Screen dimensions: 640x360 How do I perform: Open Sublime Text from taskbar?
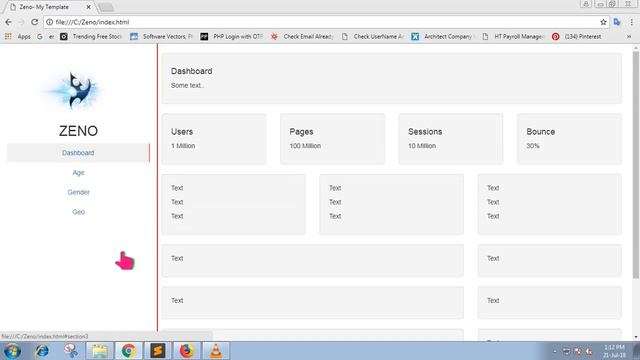point(158,351)
